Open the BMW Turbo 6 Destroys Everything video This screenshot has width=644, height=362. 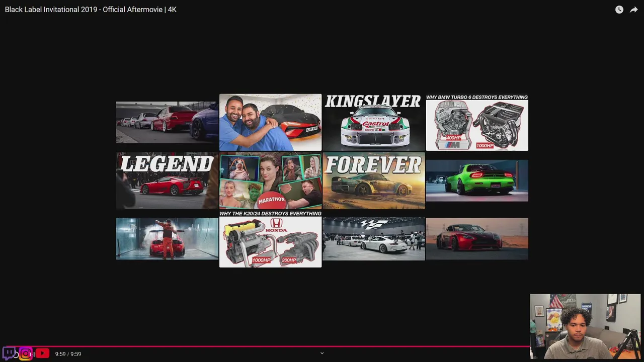pyautogui.click(x=477, y=122)
